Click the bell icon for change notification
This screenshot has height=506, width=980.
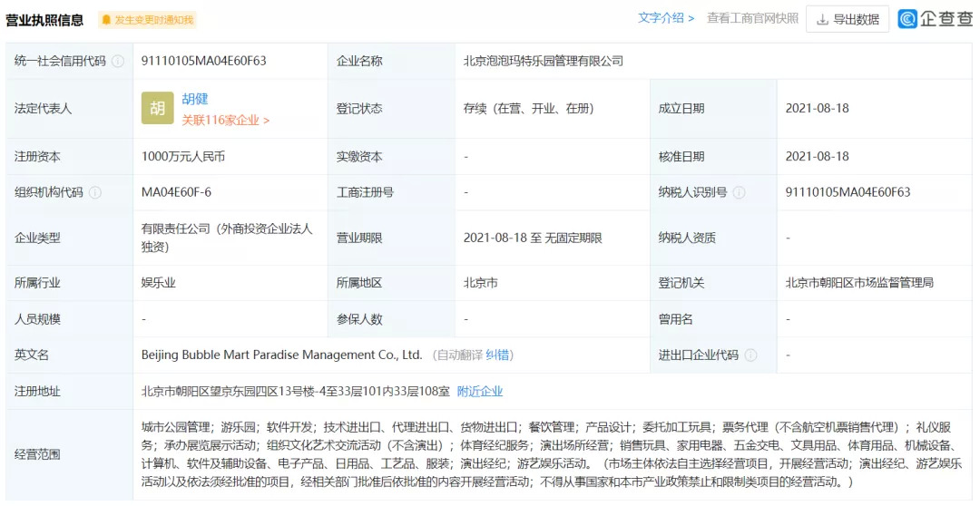point(107,20)
